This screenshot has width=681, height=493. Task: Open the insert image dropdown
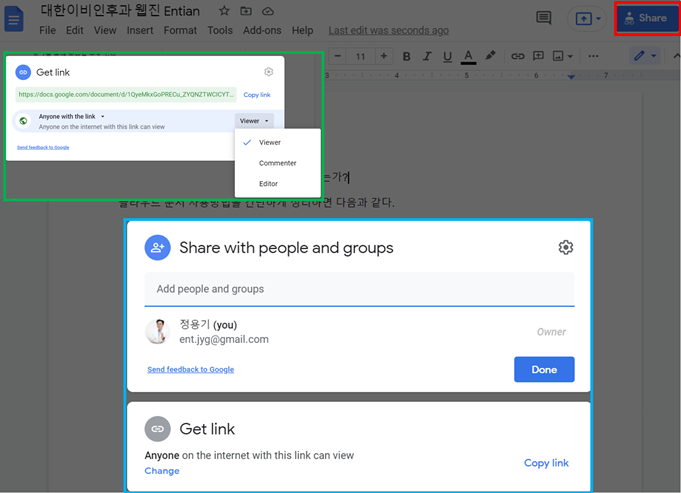point(562,56)
